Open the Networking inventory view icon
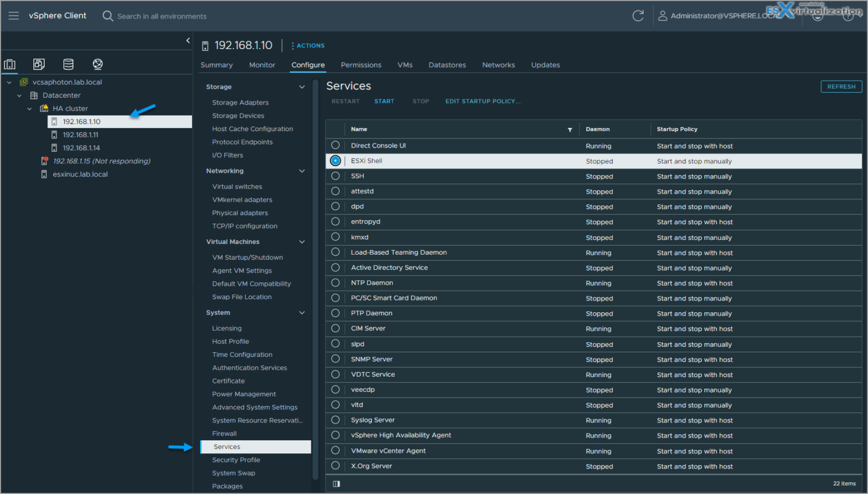The height and width of the screenshot is (494, 868). point(98,64)
